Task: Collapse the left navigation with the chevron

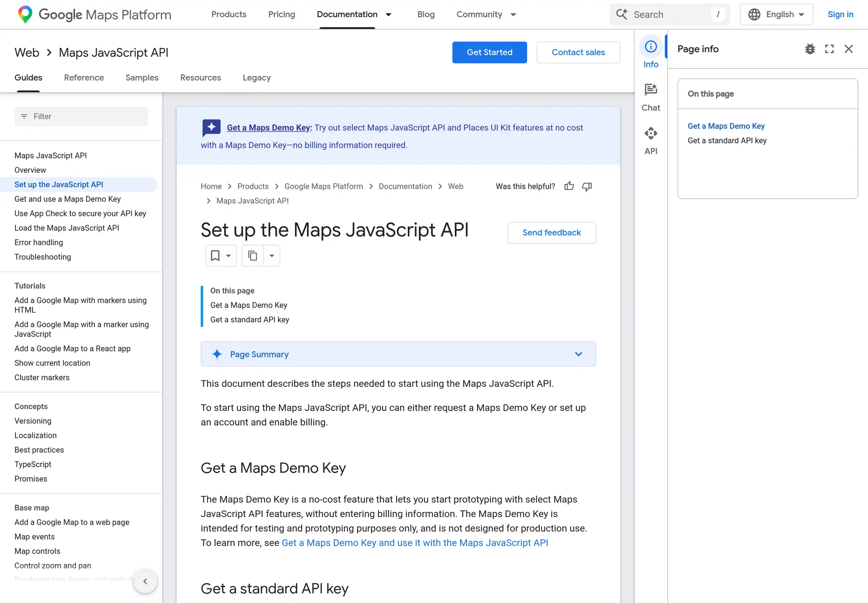Action: pos(145,581)
